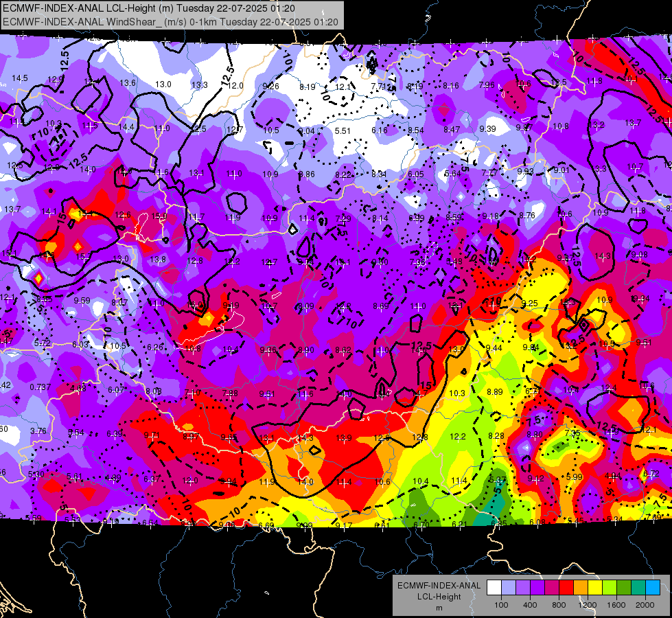Click the 14.4 grid value

coord(126,127)
